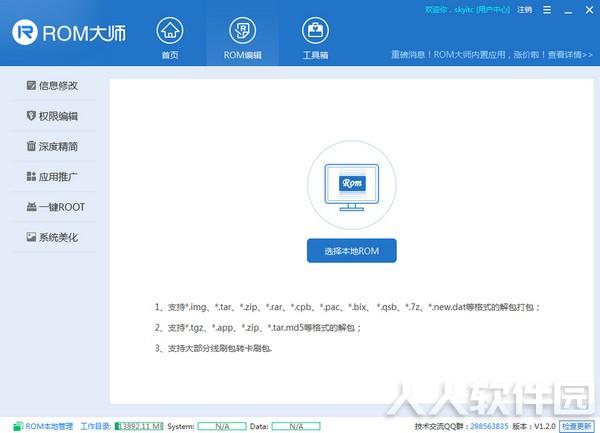600x433 pixels.
Task: Click the 系统美化 picture icon
Action: click(x=31, y=237)
